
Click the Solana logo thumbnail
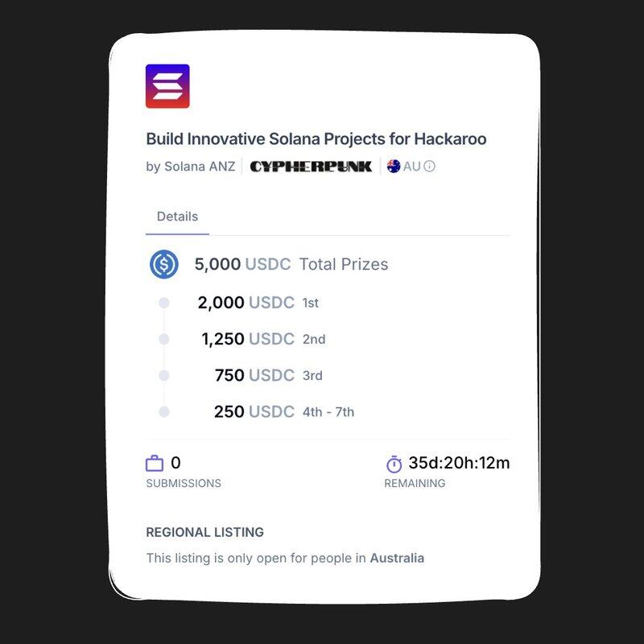(167, 86)
